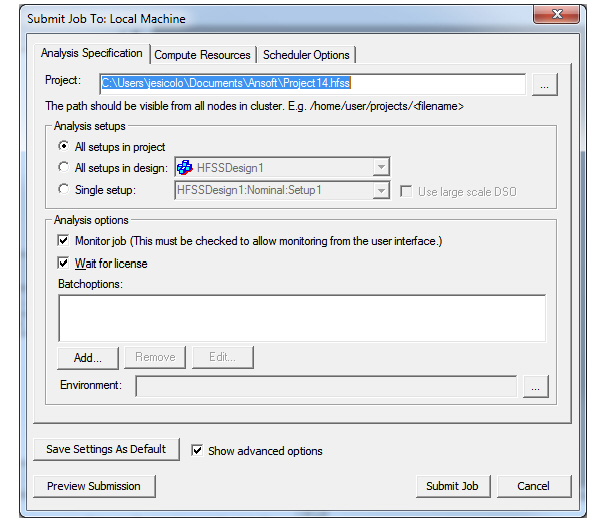Click the Remove batch option button
This screenshot has height=521, width=600.
155,357
